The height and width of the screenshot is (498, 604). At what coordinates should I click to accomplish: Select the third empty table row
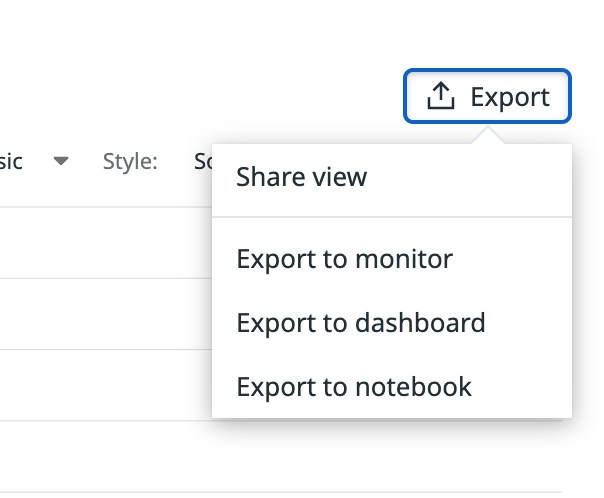[106, 385]
